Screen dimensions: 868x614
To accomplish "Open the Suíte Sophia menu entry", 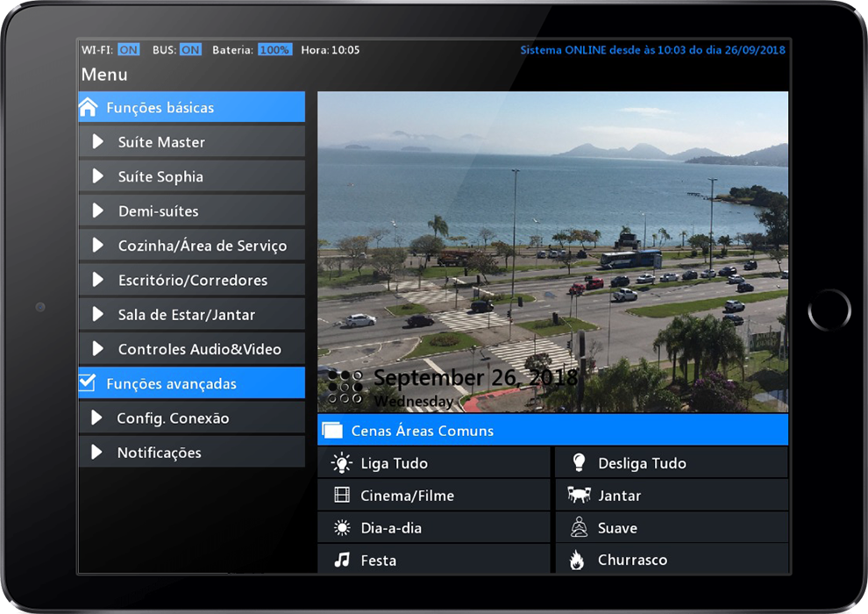I will [x=191, y=176].
